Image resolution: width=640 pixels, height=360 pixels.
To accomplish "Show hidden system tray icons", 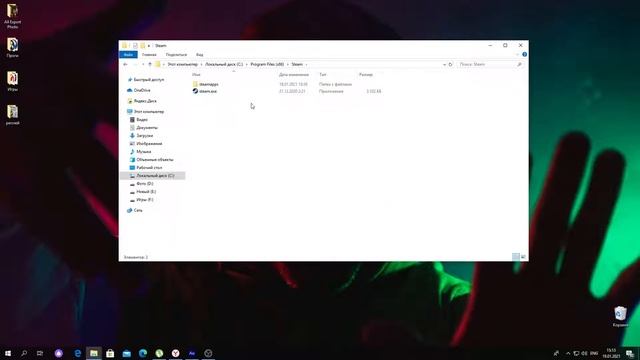I will [568, 353].
